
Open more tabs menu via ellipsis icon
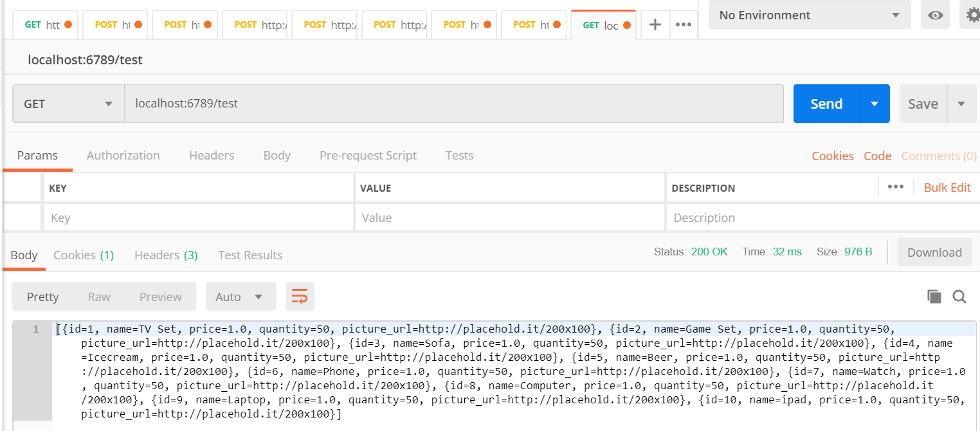click(x=684, y=24)
